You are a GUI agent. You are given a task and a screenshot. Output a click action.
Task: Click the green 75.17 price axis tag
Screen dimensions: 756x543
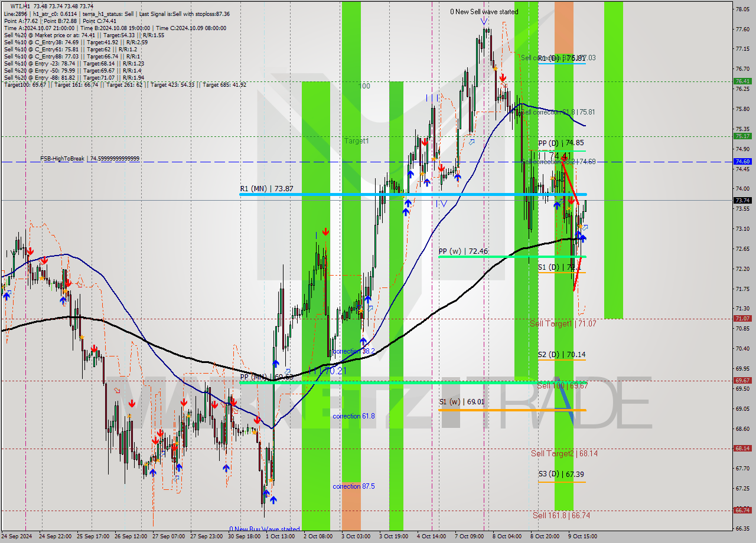coord(742,136)
